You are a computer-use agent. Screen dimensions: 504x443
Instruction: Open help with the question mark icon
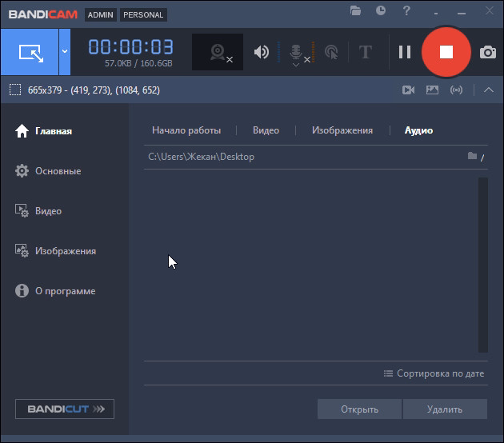(x=407, y=11)
